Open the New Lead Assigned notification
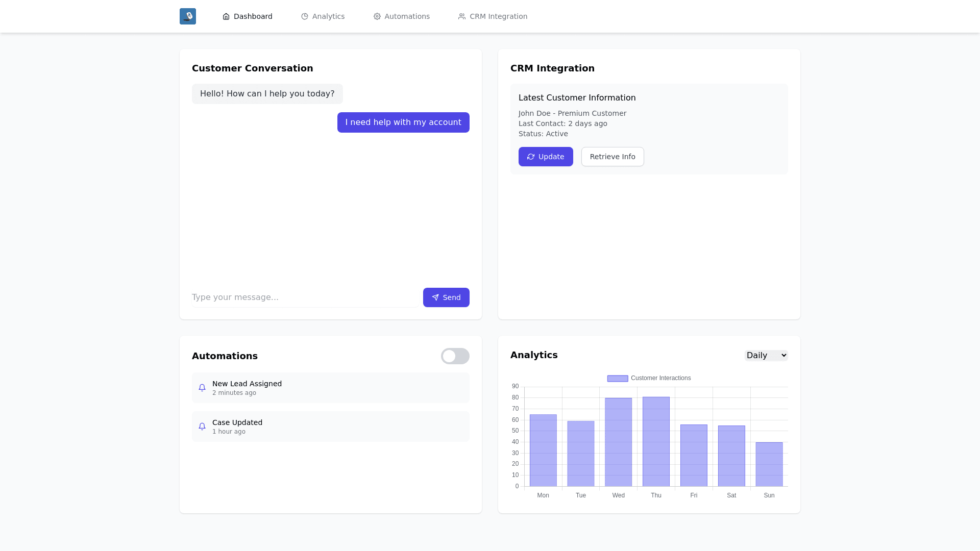Screen dimensions: 980x551 (x=330, y=388)
